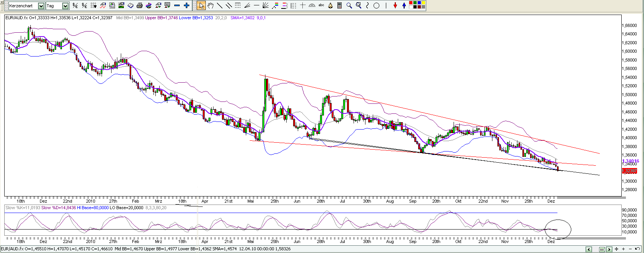The image size is (644, 253).
Task: Select the arcs drawing tool
Action: [x=312, y=5]
